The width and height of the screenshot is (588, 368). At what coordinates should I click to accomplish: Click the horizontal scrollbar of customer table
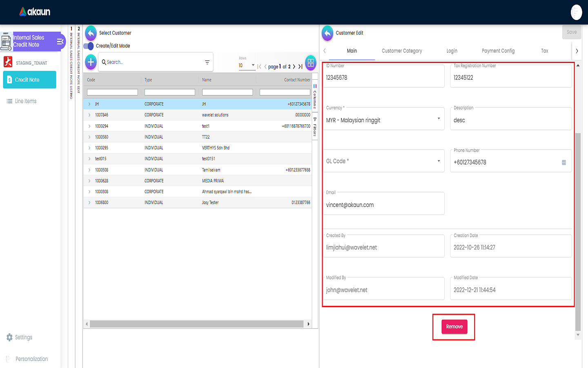[196, 324]
